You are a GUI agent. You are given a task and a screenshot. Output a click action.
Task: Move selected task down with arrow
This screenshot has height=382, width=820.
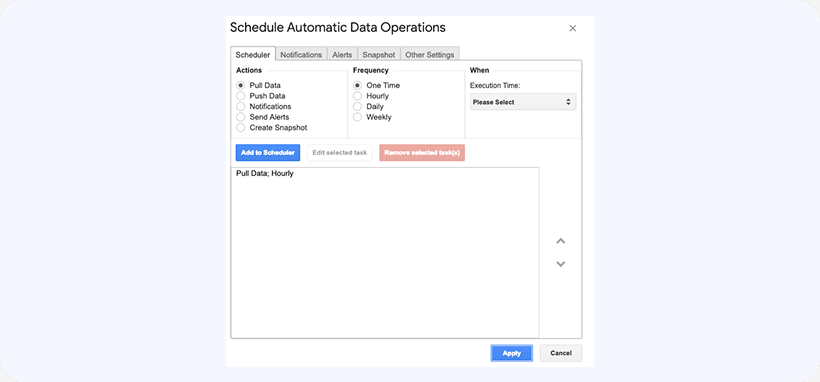pyautogui.click(x=561, y=264)
